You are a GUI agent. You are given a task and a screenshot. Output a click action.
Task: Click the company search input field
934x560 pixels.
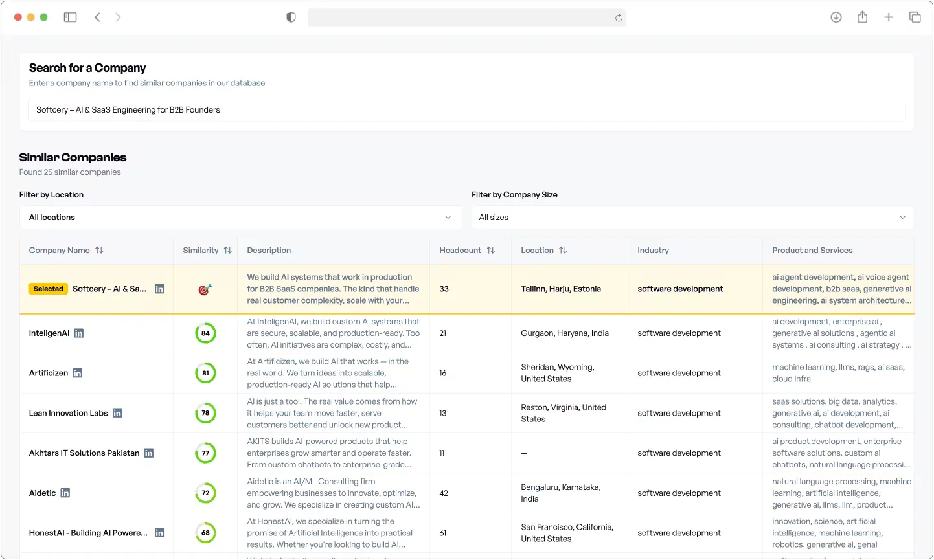(466, 110)
